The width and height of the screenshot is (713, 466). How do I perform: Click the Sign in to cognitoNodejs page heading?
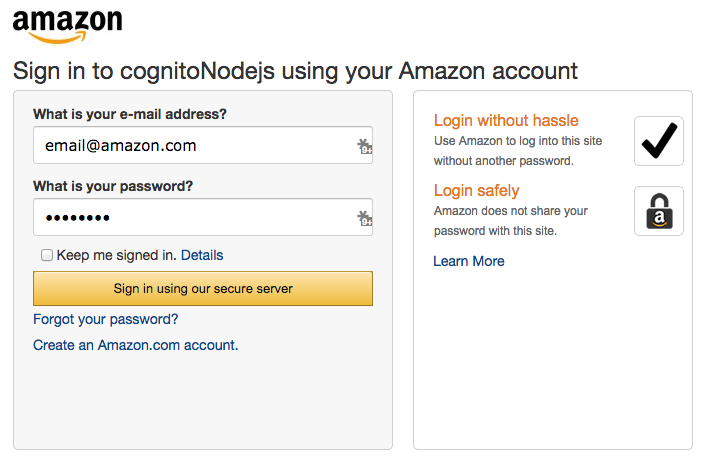[295, 71]
